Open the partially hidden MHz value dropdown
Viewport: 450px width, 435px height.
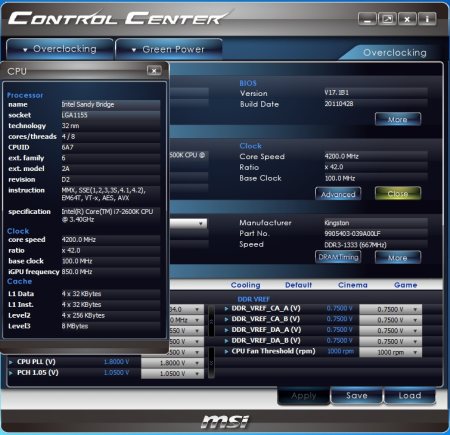pyautogui.click(x=187, y=320)
